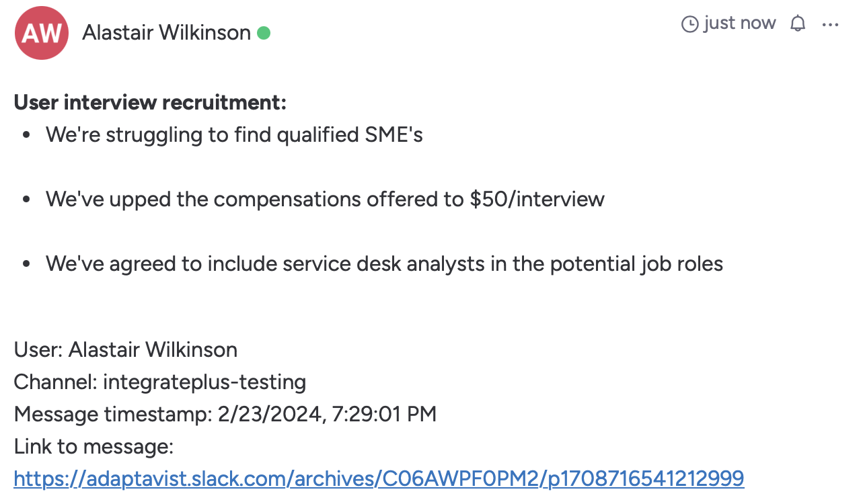Open the three-dot more options menu
The width and height of the screenshot is (861, 504).
click(x=831, y=25)
